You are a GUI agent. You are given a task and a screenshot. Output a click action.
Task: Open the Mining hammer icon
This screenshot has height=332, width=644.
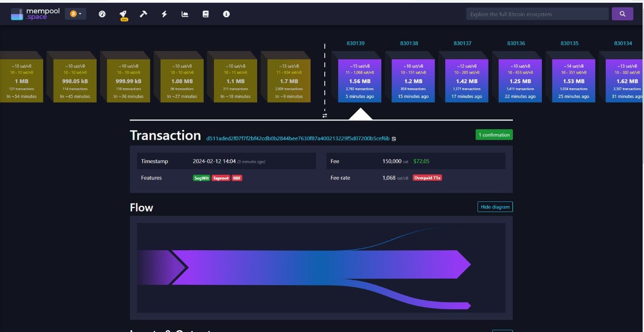(x=144, y=14)
